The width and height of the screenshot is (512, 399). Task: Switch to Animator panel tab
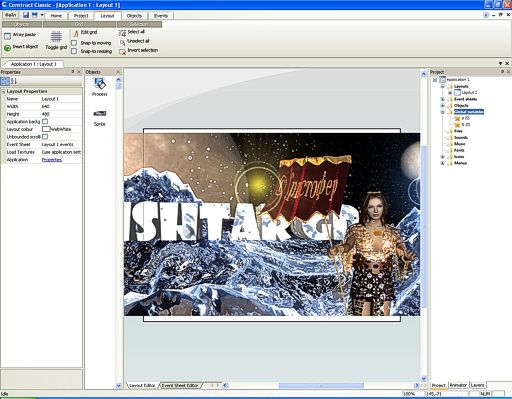tap(458, 385)
